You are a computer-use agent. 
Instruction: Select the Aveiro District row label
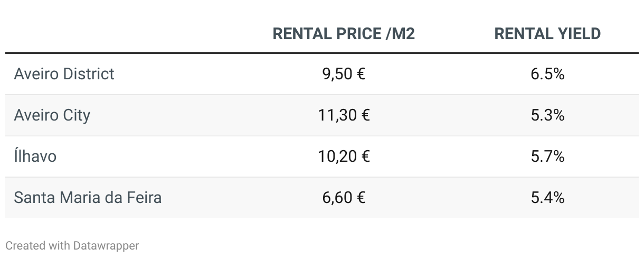point(64,74)
